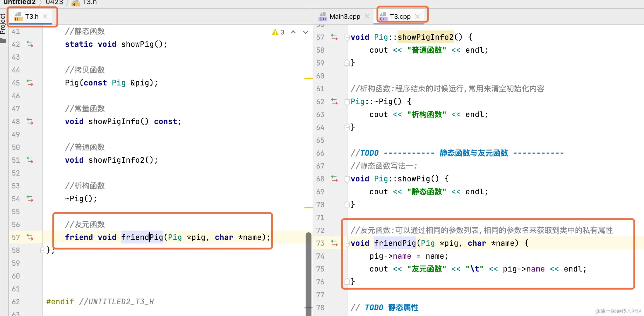The width and height of the screenshot is (644, 316).
Task: Click the yellow warning indicator showing 3
Action: click(x=278, y=32)
